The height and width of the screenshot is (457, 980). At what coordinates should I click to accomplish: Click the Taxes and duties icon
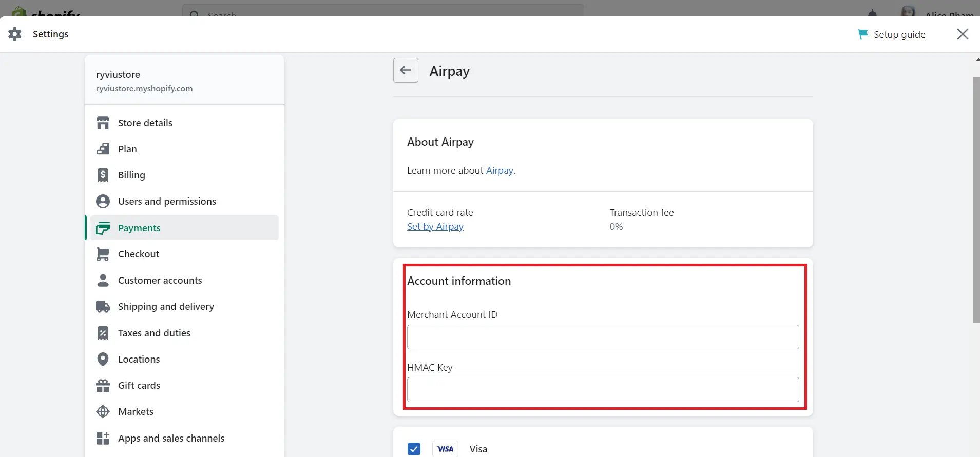(103, 333)
